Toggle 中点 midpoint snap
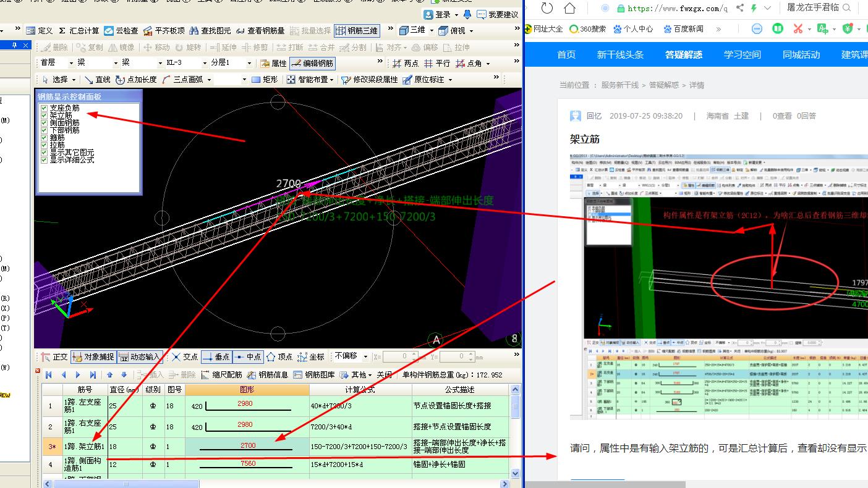This screenshot has height=488, width=868. tap(248, 356)
